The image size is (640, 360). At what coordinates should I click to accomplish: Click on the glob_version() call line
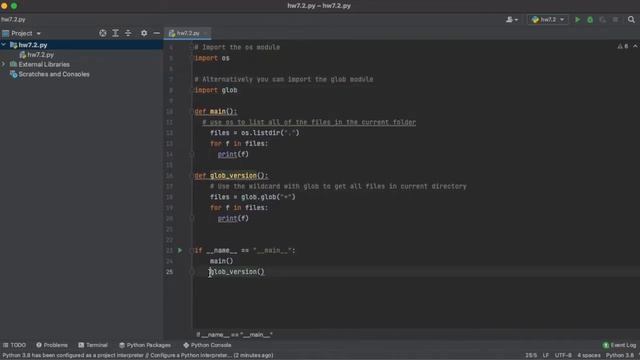pos(237,272)
